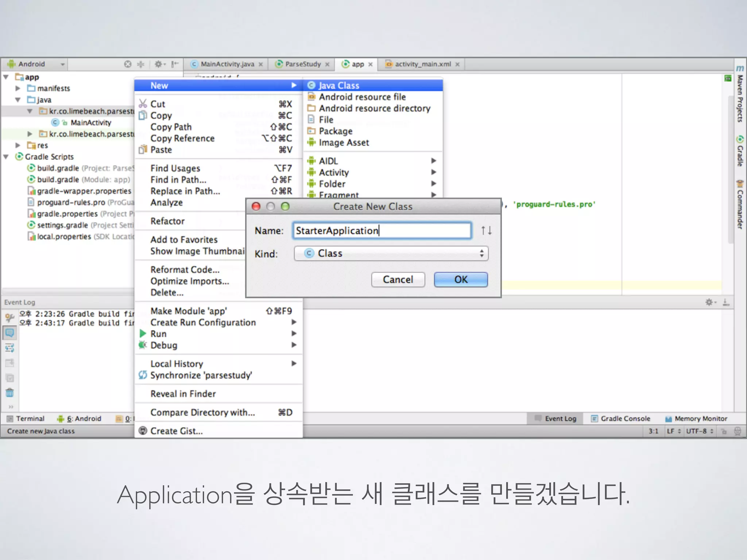
Task: Change LF line separator in status bar
Action: (674, 431)
